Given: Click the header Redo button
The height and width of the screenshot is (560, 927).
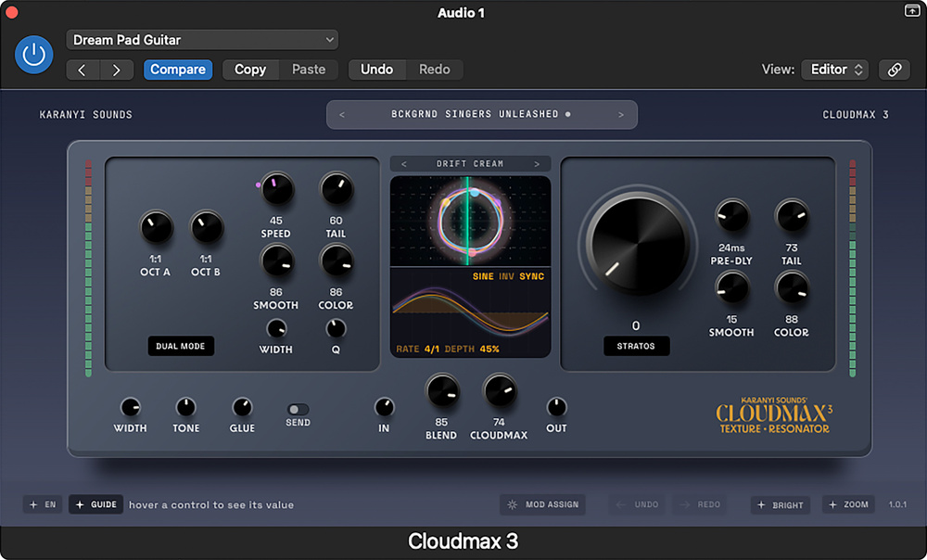Looking at the screenshot, I should (435, 70).
